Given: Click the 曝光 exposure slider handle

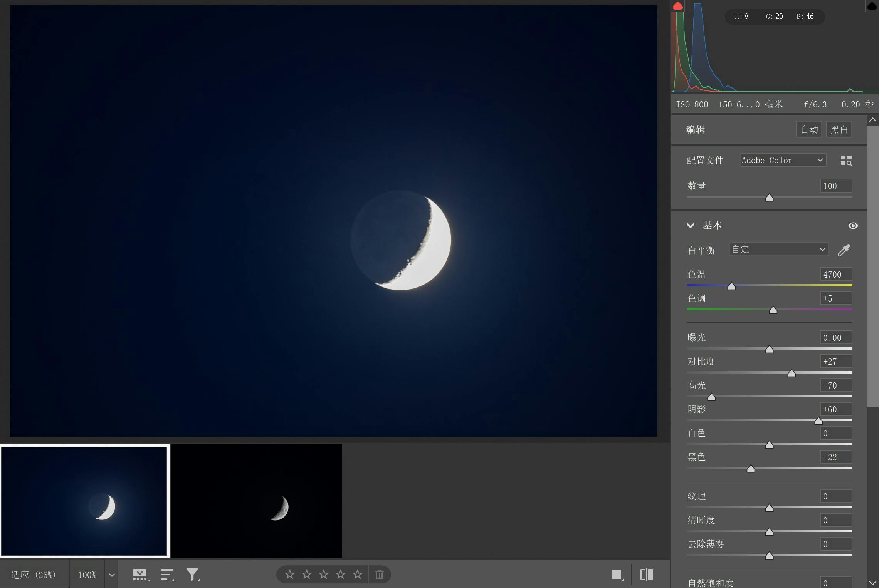Looking at the screenshot, I should pos(769,349).
